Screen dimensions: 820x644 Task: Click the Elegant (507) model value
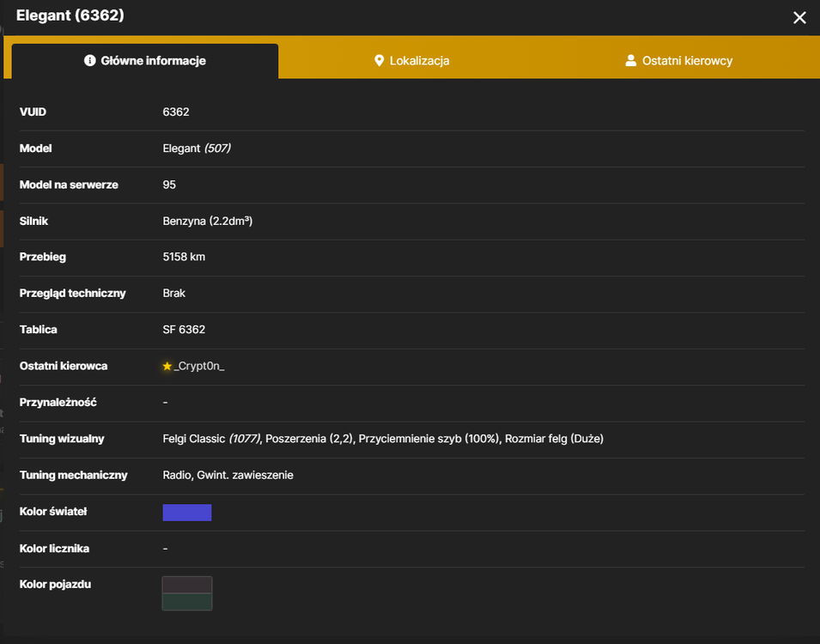click(197, 149)
